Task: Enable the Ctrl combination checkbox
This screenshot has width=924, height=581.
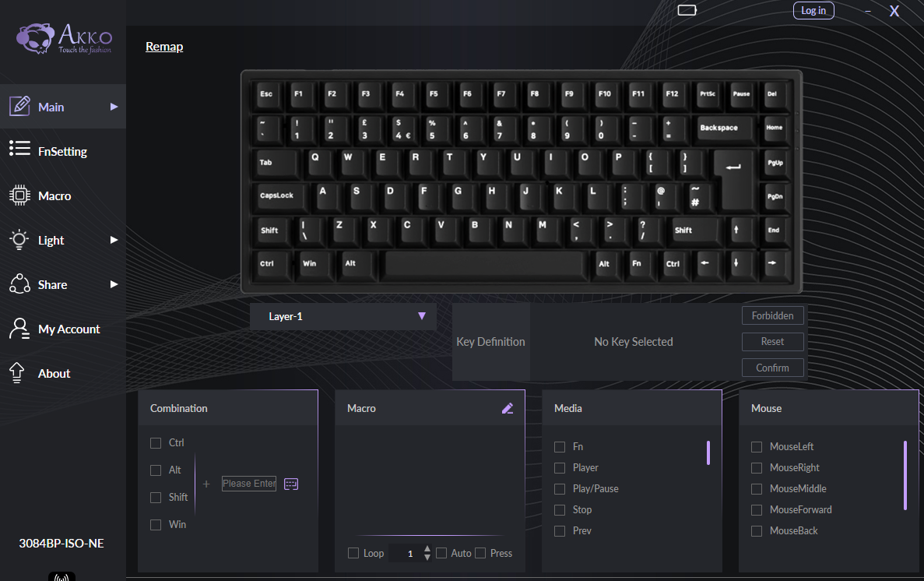Action: click(x=156, y=443)
